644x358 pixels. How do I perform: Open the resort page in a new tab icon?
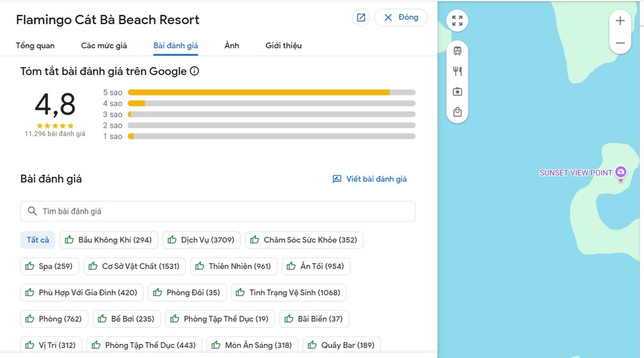361,18
